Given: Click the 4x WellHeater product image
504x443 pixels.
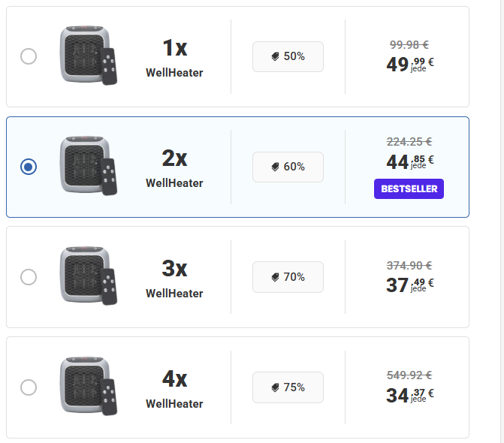Looking at the screenshot, I should [x=88, y=387].
